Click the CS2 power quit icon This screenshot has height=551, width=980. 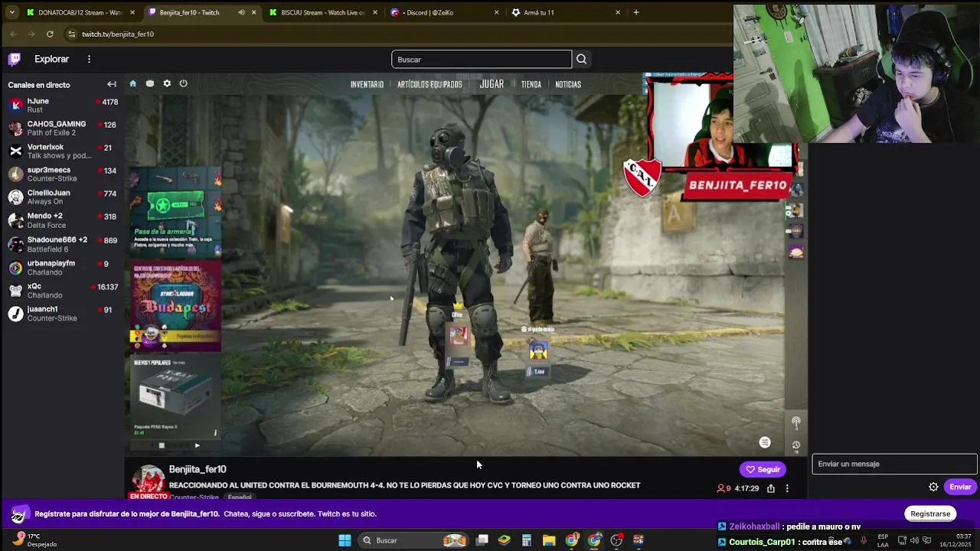point(183,83)
